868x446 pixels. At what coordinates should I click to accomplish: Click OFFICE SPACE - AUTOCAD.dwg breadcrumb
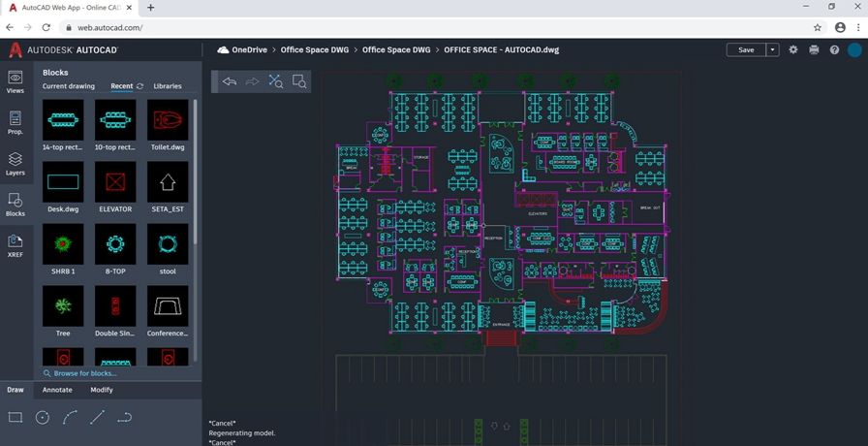502,49
